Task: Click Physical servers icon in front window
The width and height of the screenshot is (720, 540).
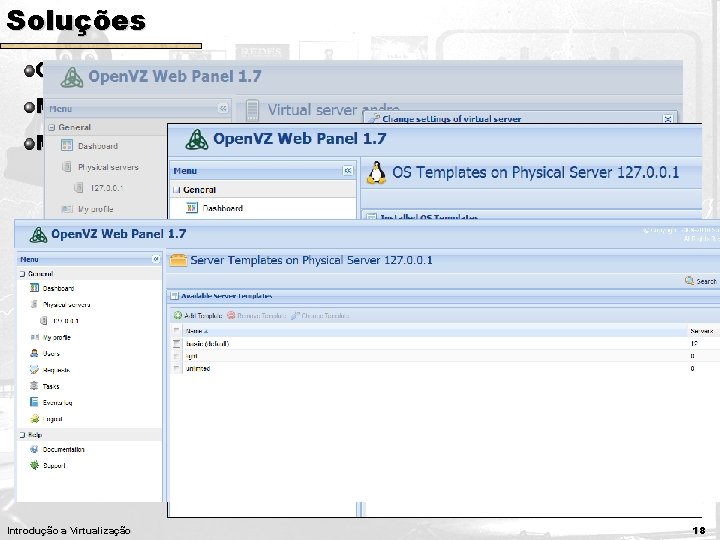Action: tap(34, 304)
